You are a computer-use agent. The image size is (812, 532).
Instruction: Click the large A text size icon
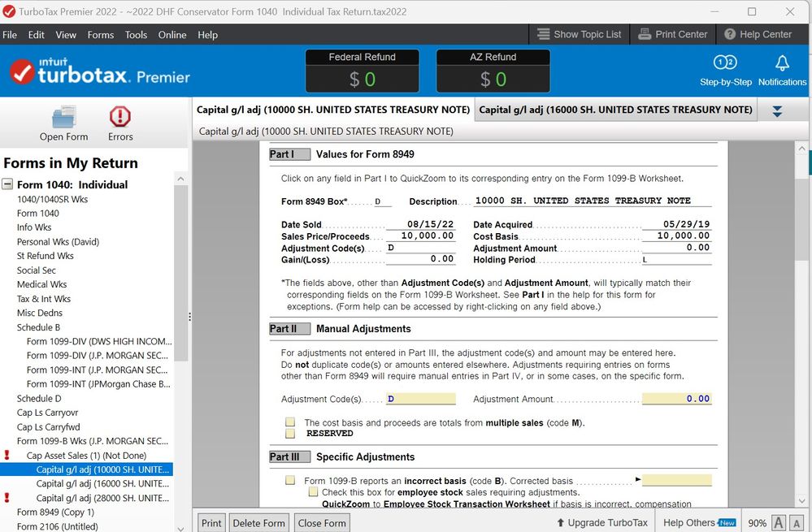click(x=779, y=523)
